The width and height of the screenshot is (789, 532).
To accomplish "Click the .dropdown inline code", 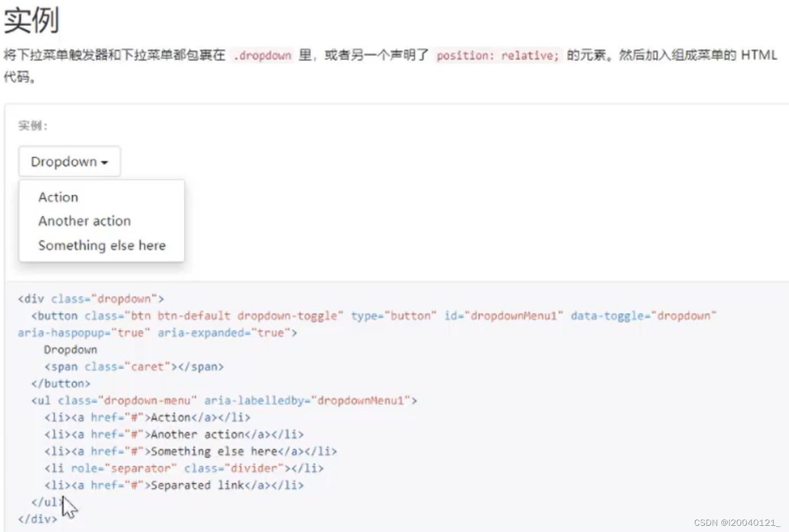I will click(262, 55).
